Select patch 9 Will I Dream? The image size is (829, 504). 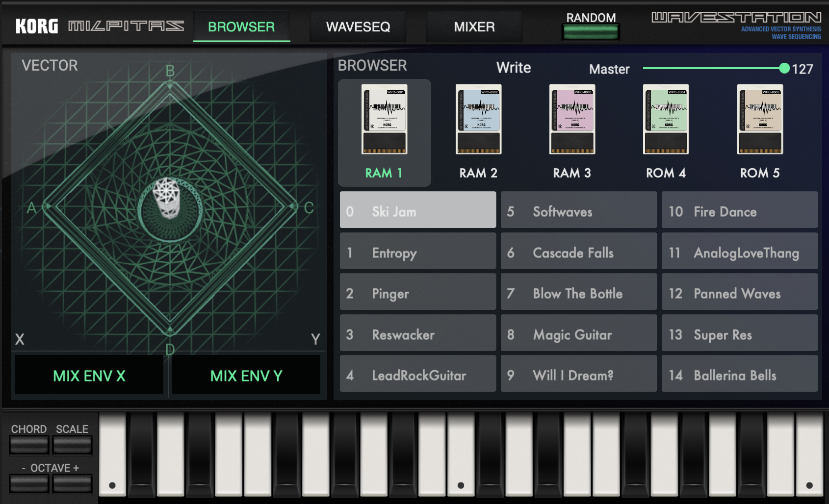click(579, 374)
